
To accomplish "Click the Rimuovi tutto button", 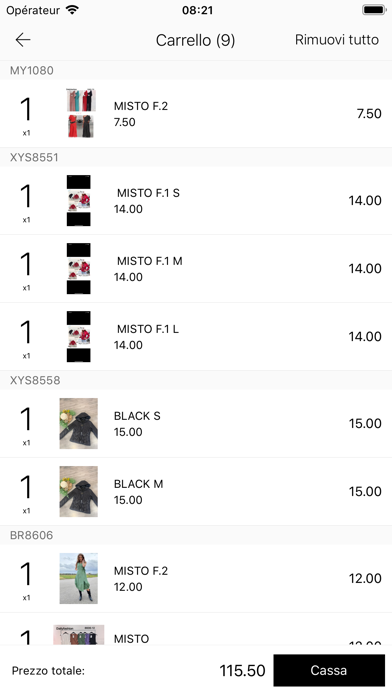I will coord(337,40).
